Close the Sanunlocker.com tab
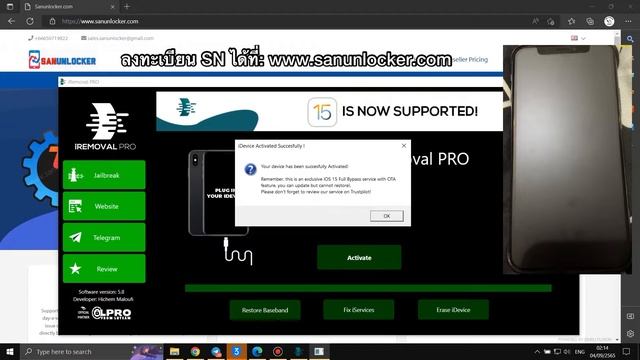Screen dimensions: 640x360 (113, 7)
